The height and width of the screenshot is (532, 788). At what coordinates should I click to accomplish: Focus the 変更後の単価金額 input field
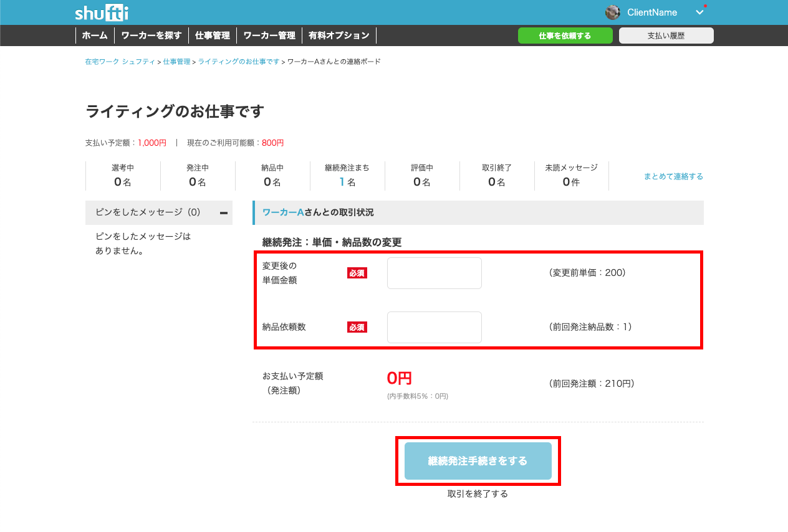435,273
